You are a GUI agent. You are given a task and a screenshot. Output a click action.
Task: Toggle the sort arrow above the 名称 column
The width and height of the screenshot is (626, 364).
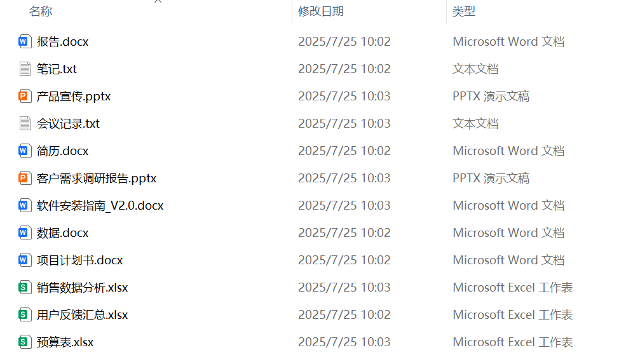158,2
